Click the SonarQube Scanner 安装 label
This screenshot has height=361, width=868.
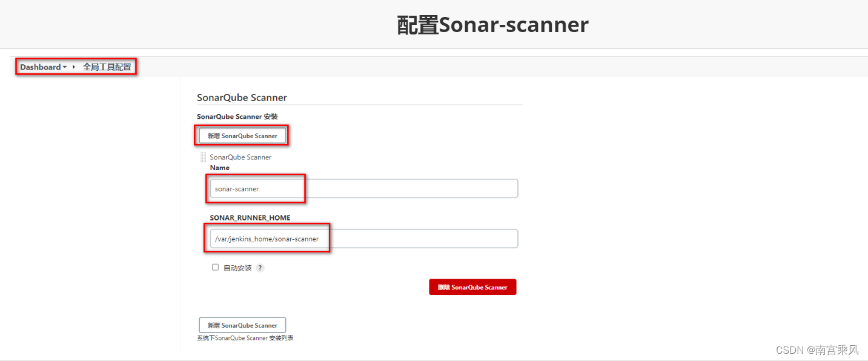point(237,116)
